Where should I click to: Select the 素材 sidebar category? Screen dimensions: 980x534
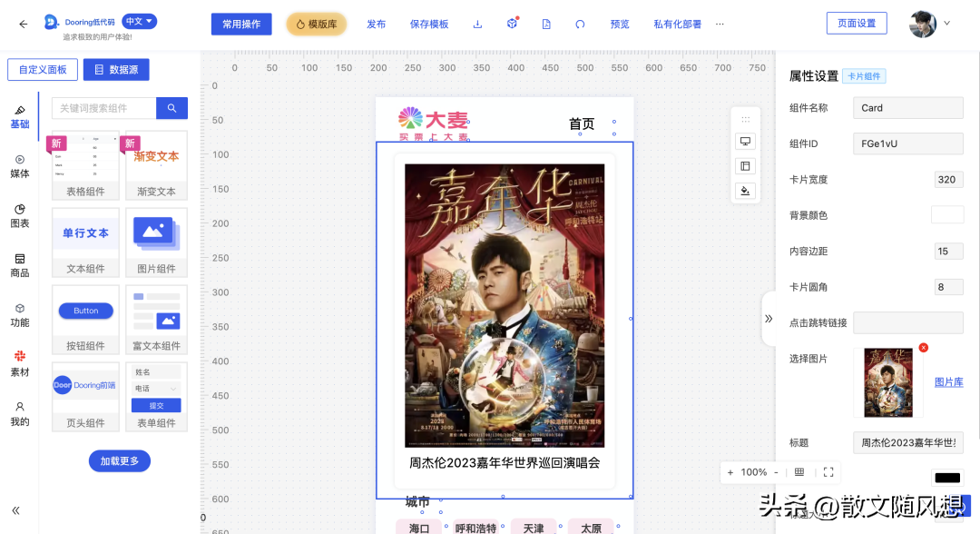[19, 364]
